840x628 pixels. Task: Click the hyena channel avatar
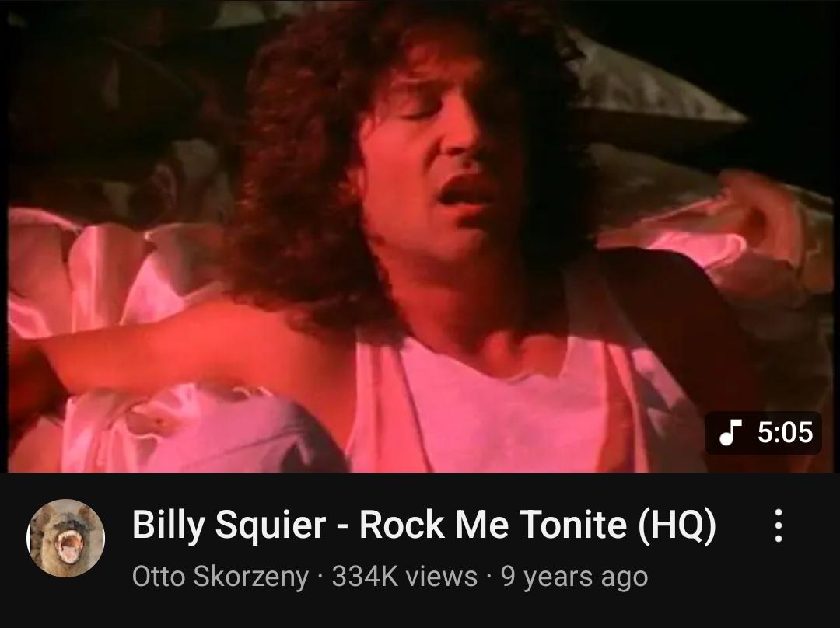[65, 538]
